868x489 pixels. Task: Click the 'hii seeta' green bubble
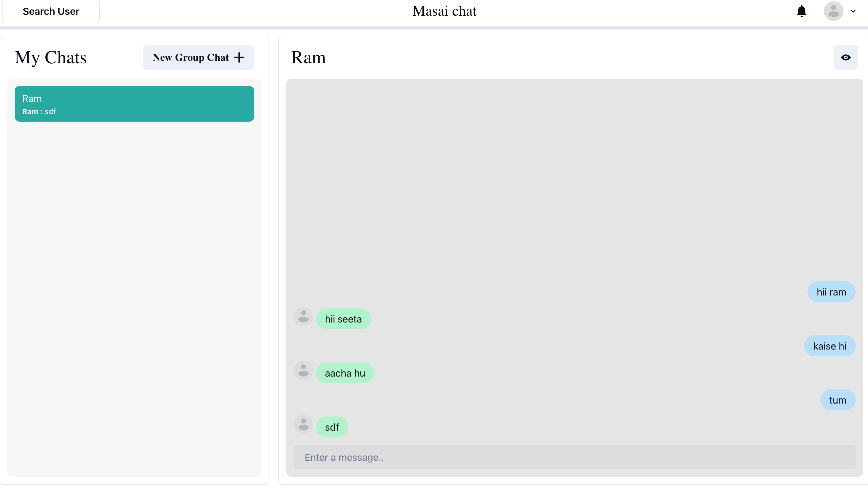(343, 319)
